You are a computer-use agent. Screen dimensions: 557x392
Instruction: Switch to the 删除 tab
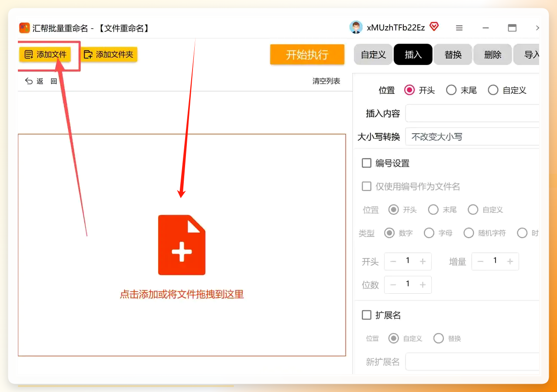492,55
